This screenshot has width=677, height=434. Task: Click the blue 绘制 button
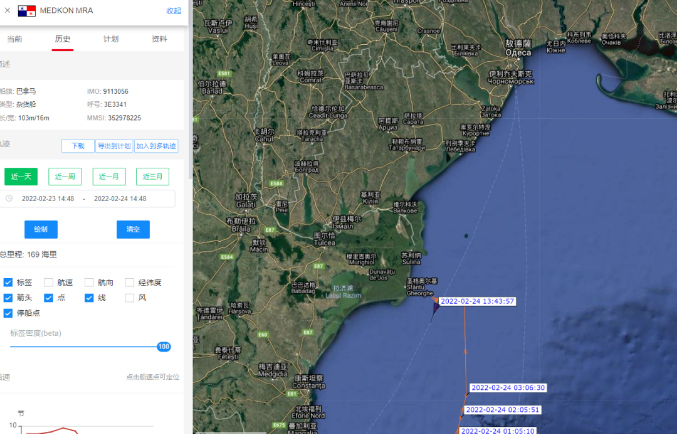[x=41, y=229]
